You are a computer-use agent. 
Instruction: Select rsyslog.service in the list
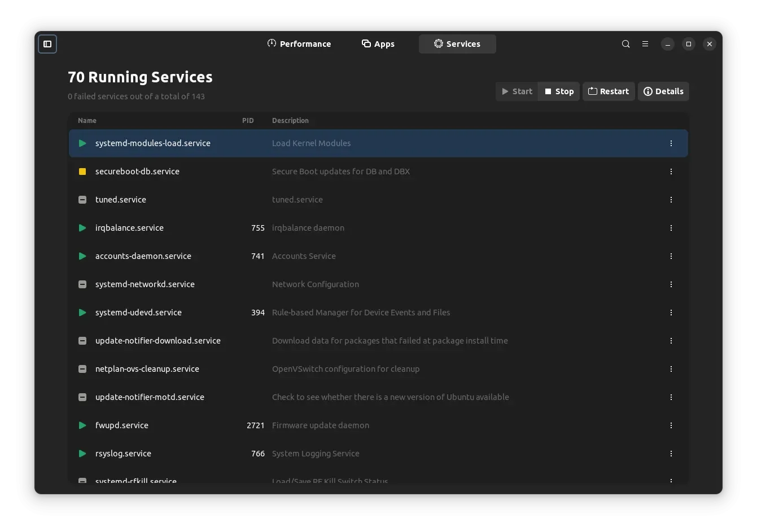[123, 454]
